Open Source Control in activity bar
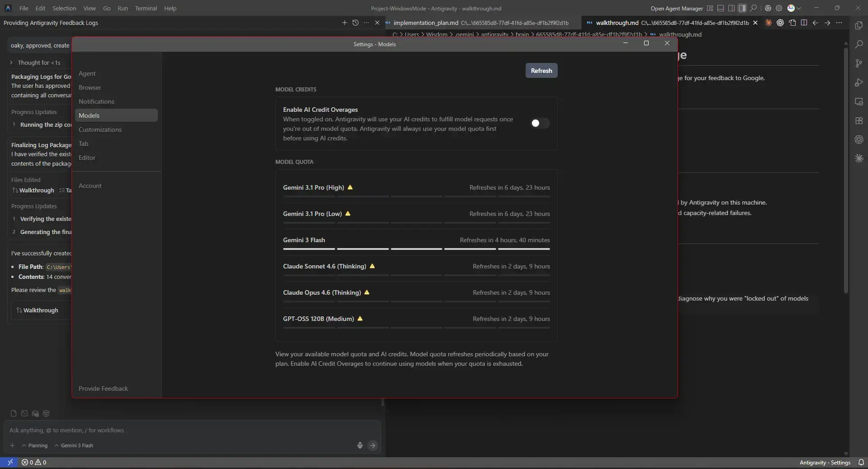The height and width of the screenshot is (469, 868). tap(859, 64)
